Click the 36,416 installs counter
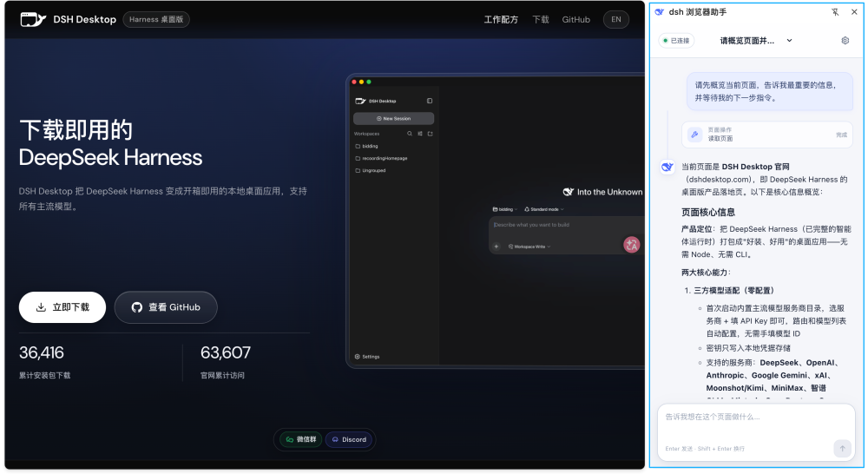The image size is (868, 474). (42, 352)
